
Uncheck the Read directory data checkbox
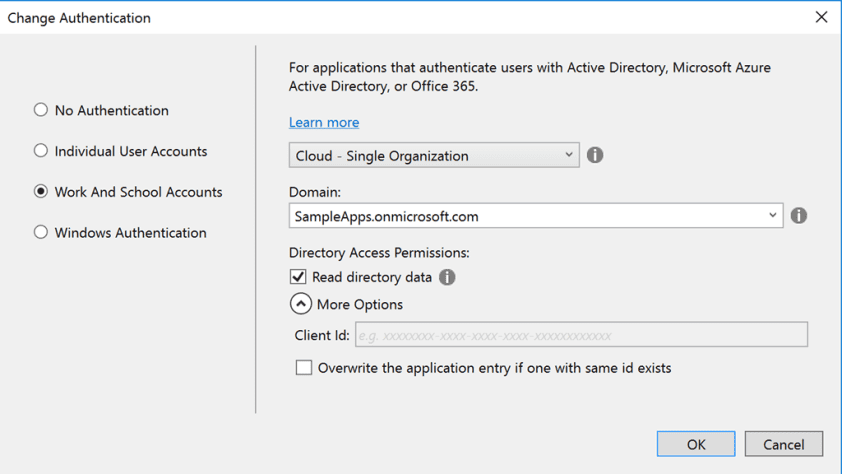[298, 277]
